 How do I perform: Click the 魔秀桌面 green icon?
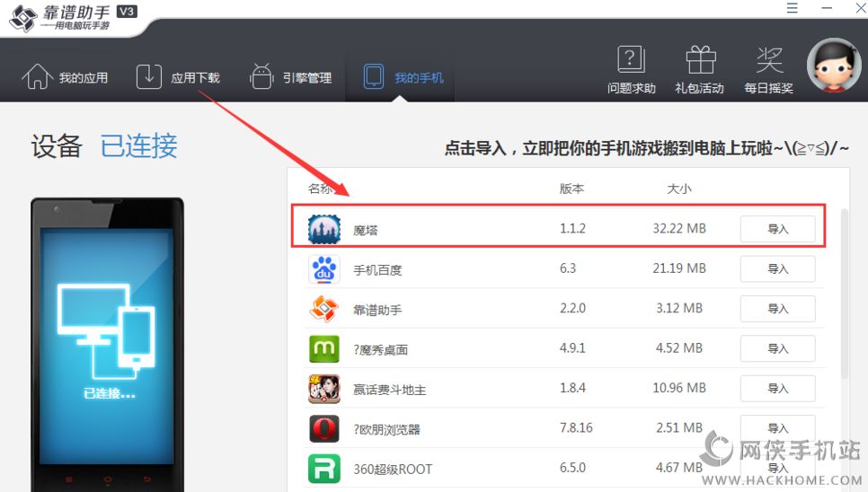point(323,349)
